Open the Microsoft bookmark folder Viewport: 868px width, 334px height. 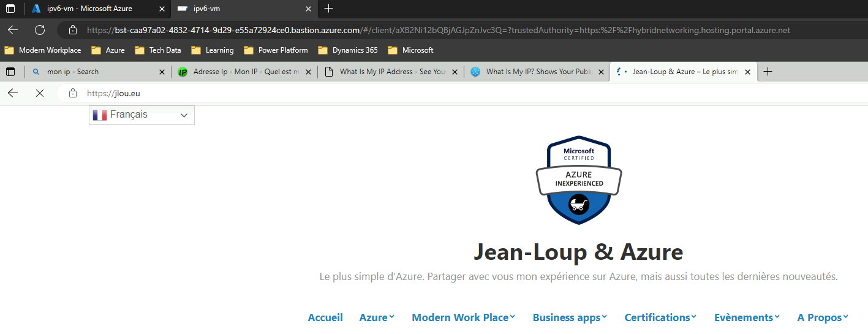[x=410, y=50]
